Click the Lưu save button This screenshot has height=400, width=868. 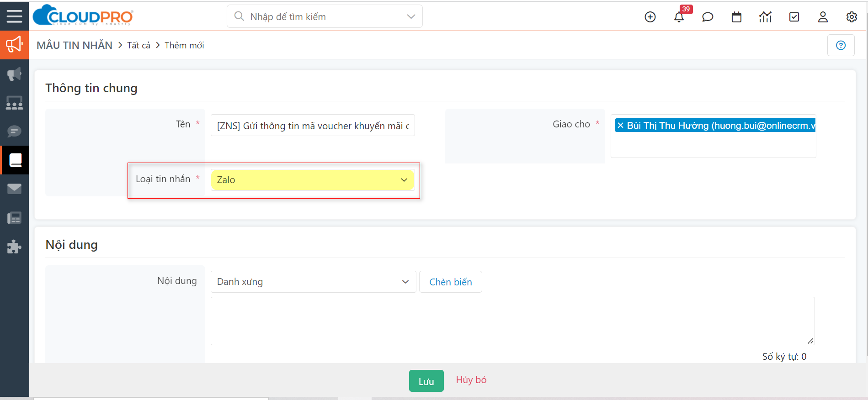point(426,381)
